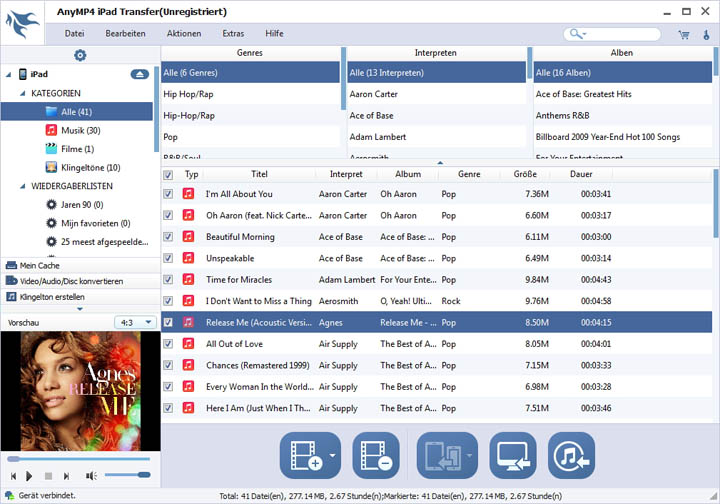Viewport: 720px width, 504px height.
Task: Filter by Hip Hop/Rap genre
Action: [250, 94]
